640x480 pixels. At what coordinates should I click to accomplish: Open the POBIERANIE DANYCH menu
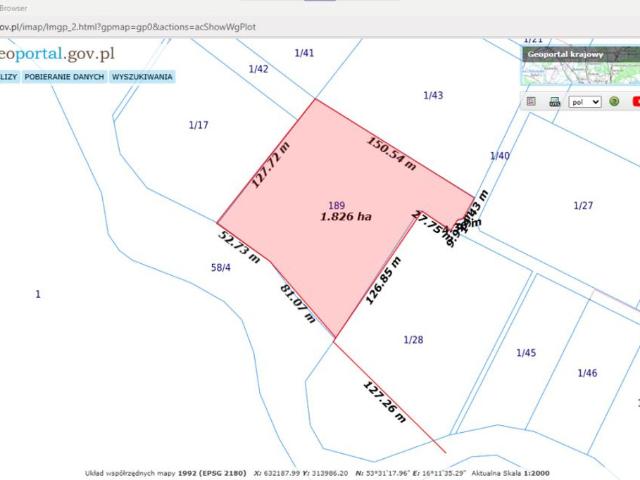(64, 77)
